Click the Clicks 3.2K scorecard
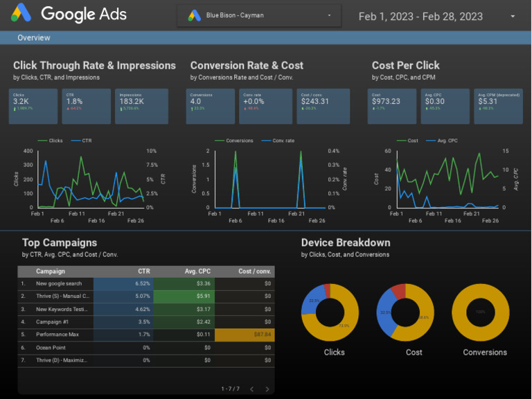The image size is (532, 399). point(33,106)
